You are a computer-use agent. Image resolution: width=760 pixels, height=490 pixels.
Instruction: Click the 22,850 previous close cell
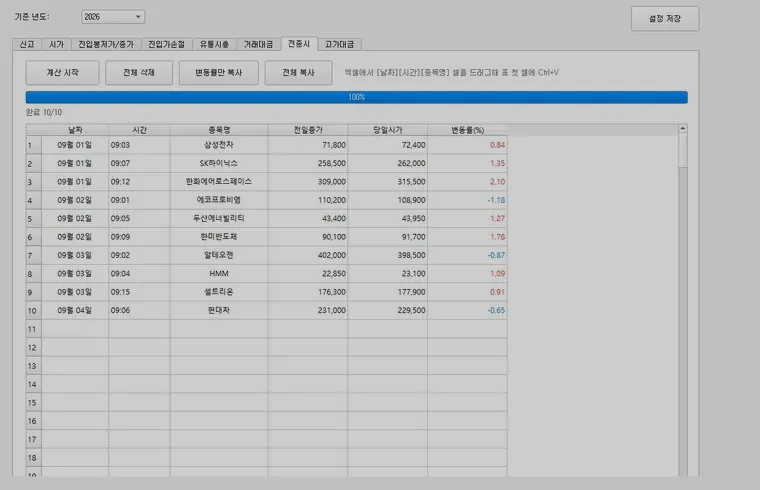[x=308, y=274]
